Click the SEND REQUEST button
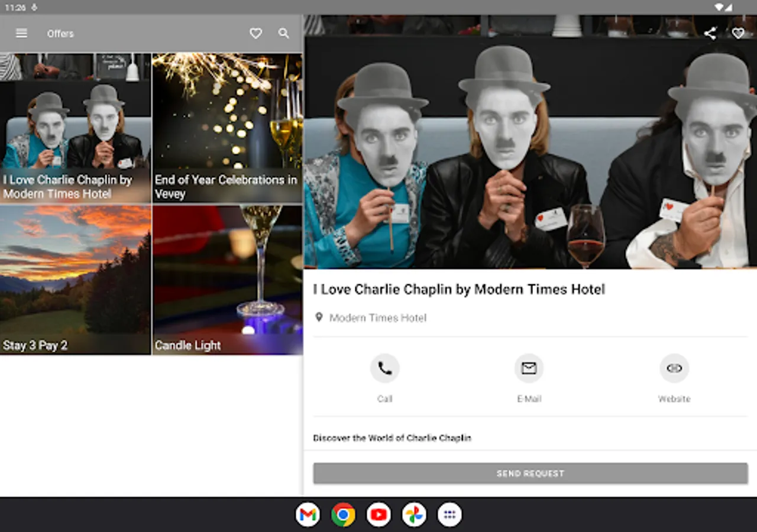This screenshot has height=532, width=757. point(530,473)
